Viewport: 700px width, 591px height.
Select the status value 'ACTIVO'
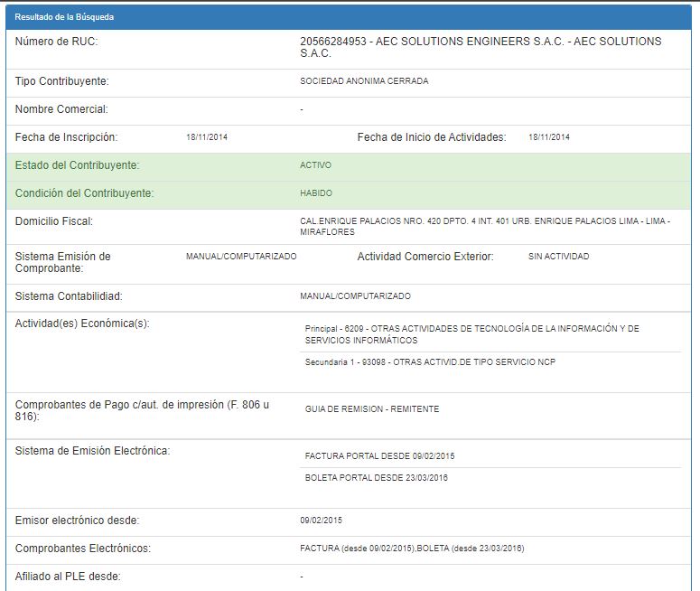[x=315, y=165]
